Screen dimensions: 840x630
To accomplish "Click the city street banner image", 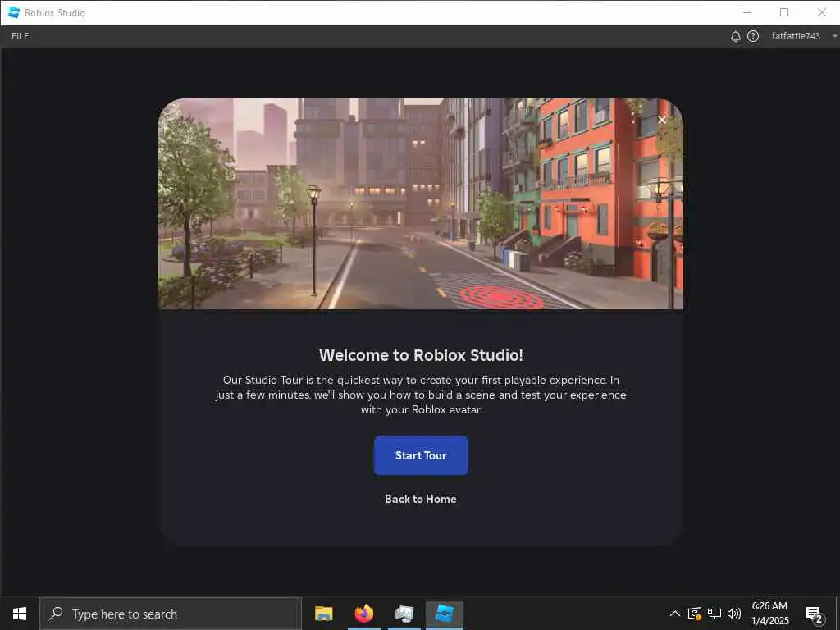I will click(x=421, y=203).
